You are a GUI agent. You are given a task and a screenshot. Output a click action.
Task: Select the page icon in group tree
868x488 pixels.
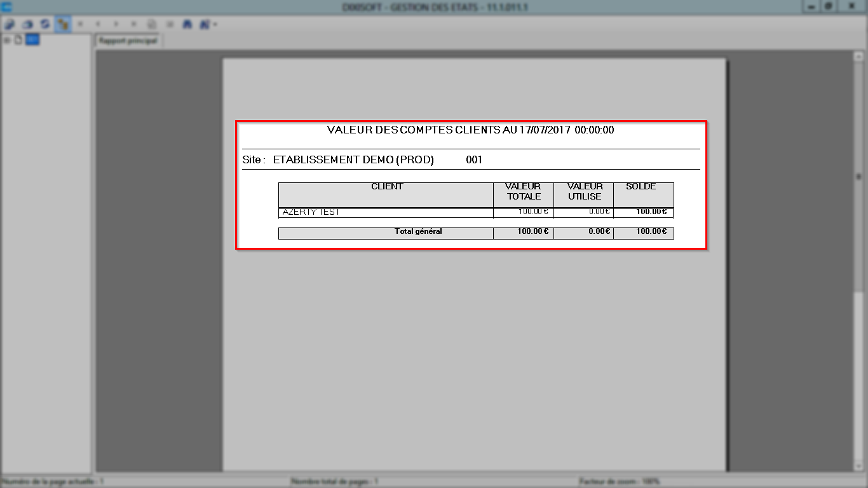[18, 40]
